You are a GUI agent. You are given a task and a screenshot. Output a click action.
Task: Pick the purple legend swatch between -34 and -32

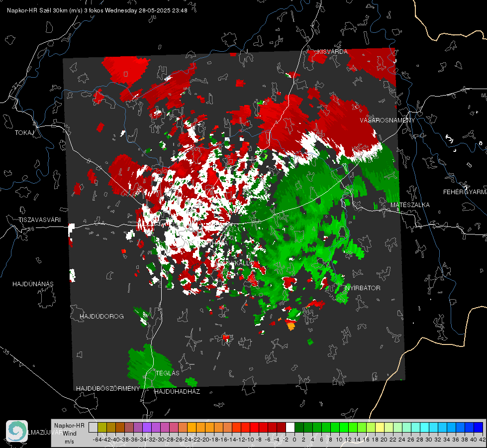click(x=147, y=427)
